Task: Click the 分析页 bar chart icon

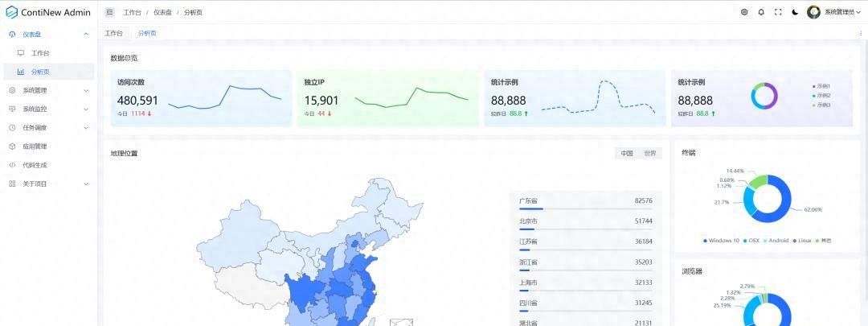Action: [x=21, y=72]
